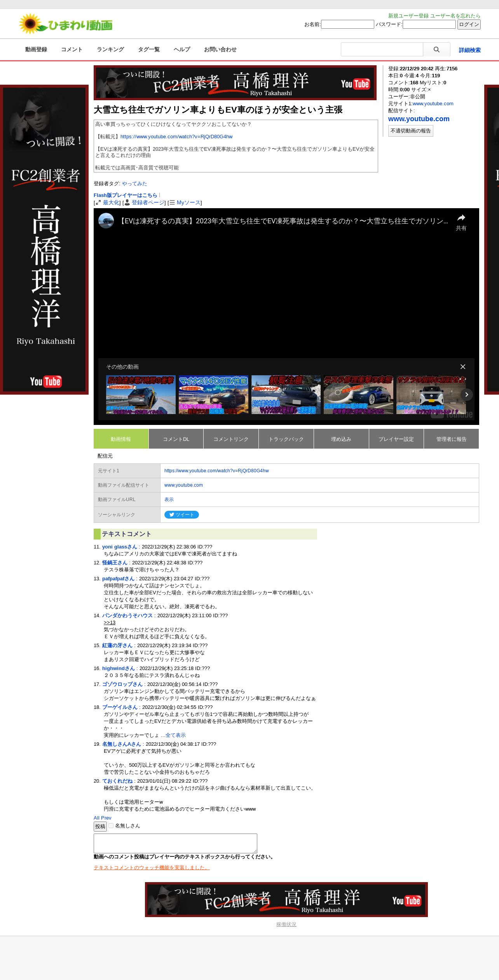Select the 管理者に報告 tab

[x=451, y=439]
